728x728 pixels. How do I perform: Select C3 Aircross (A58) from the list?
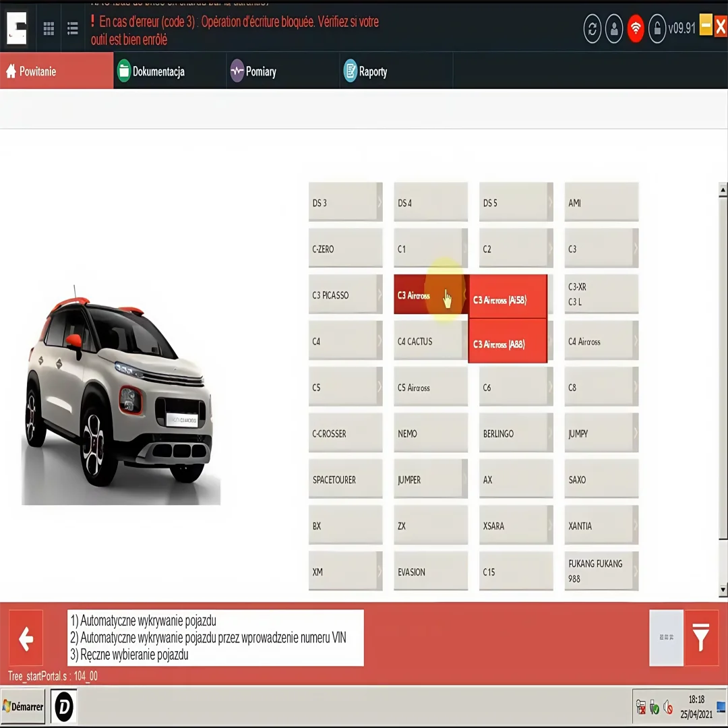point(508,298)
